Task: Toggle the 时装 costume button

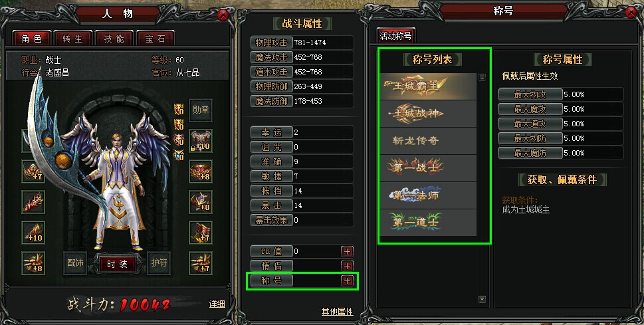Action: (x=118, y=264)
